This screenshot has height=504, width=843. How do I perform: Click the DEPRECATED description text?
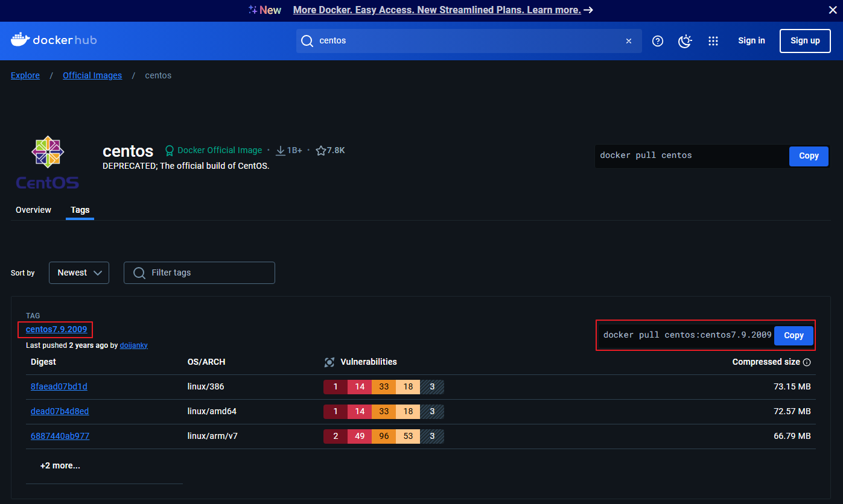tap(186, 166)
